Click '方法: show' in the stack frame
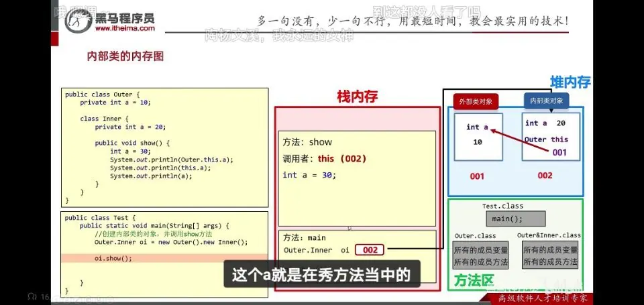This screenshot has height=305, width=644. pos(307,142)
